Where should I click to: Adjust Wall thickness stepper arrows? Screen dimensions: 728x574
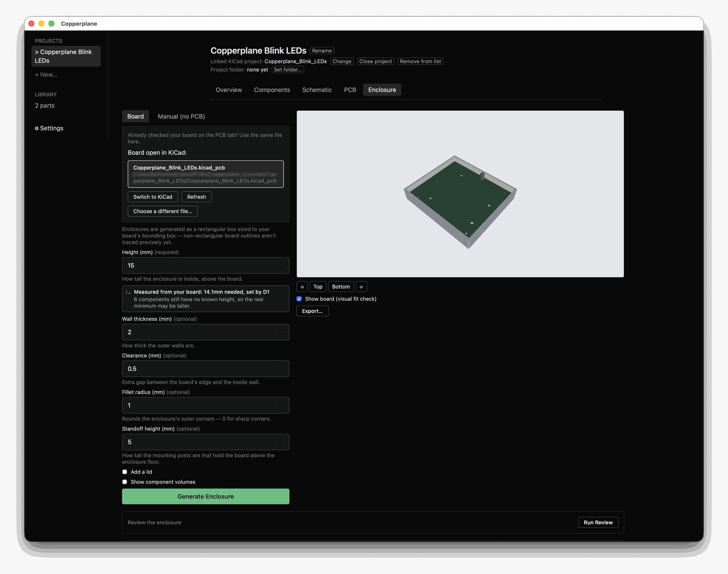click(x=281, y=332)
